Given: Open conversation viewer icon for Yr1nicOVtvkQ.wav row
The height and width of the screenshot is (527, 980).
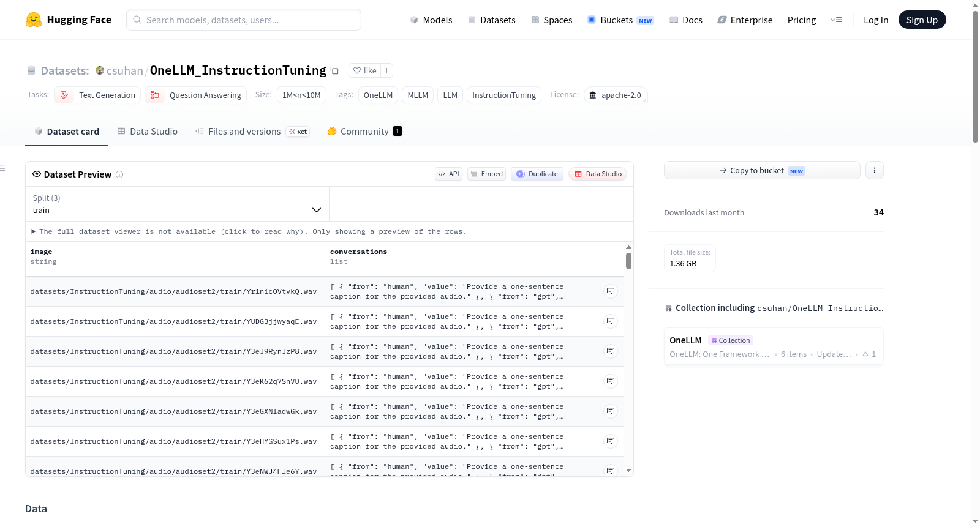Looking at the screenshot, I should point(611,291).
